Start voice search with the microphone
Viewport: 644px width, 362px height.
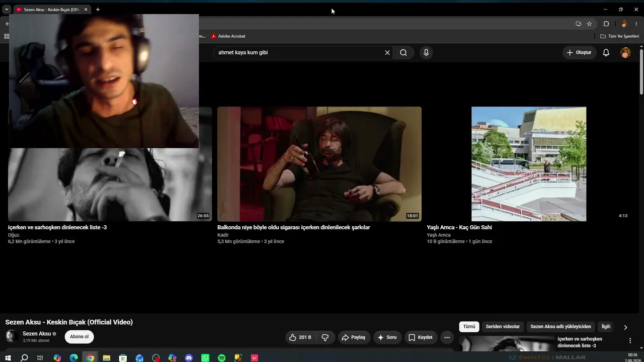pyautogui.click(x=426, y=52)
